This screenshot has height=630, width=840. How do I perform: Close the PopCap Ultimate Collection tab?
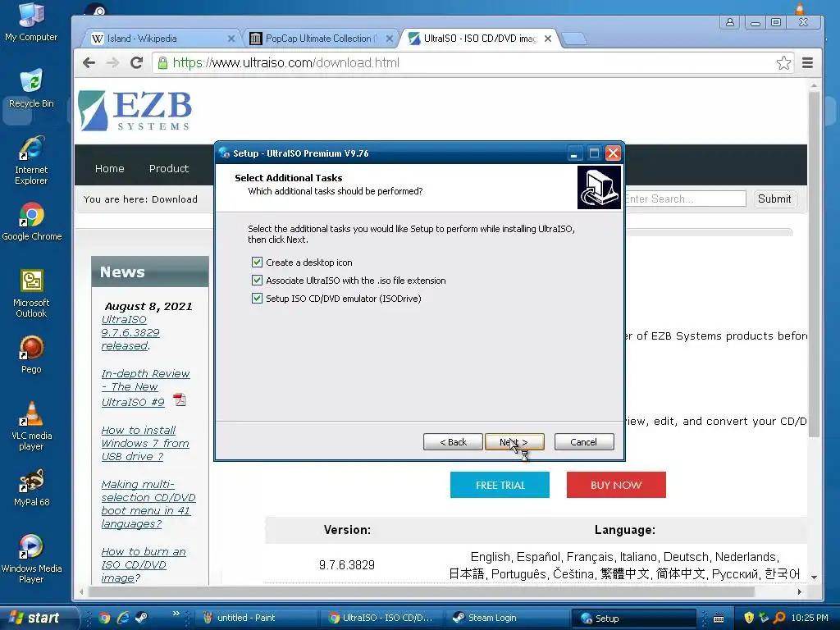390,39
